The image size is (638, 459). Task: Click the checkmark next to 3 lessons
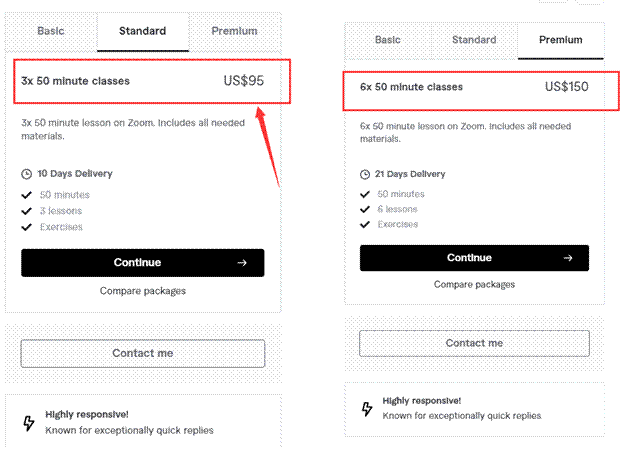(x=27, y=211)
